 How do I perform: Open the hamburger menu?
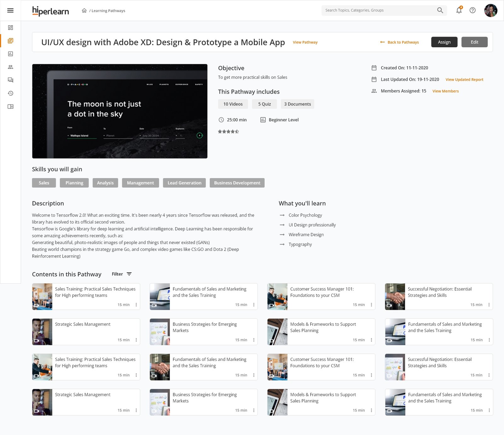pos(10,10)
